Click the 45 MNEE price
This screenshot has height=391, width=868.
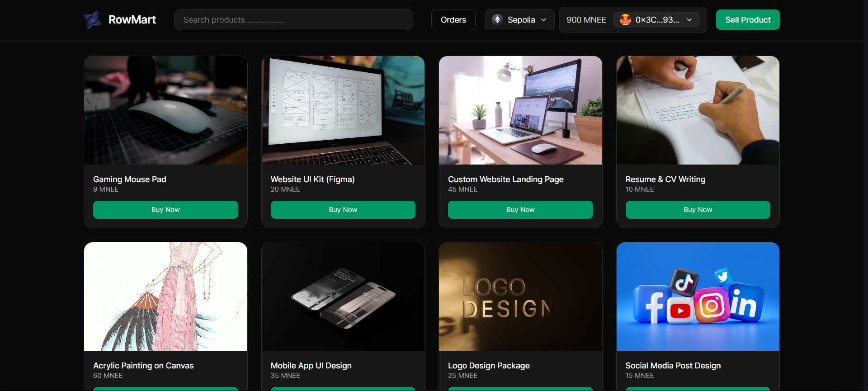pyautogui.click(x=462, y=189)
